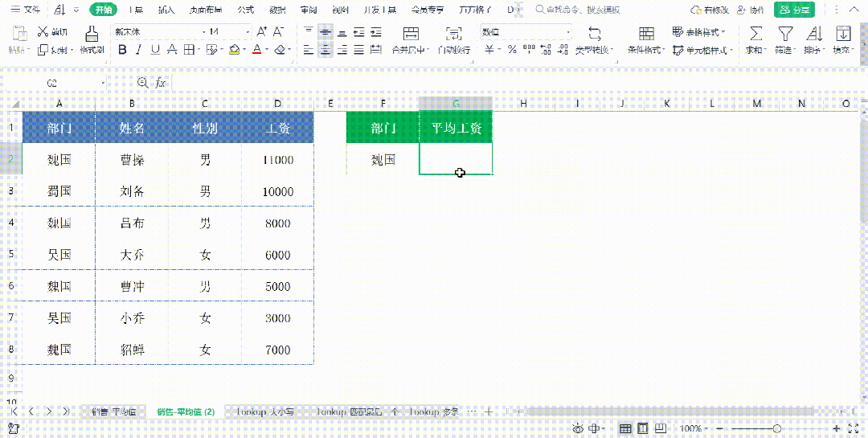
Task: Click Merge and Center icon
Action: [x=411, y=33]
